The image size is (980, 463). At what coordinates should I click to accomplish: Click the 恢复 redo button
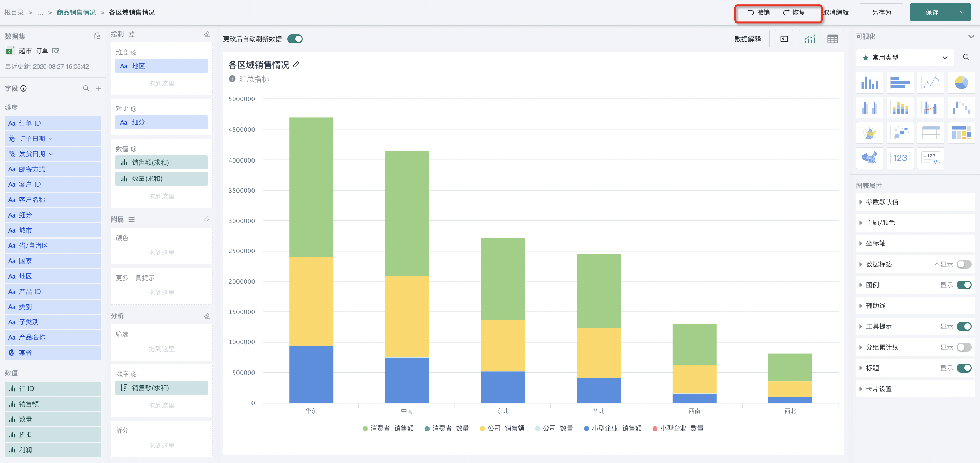pos(793,13)
